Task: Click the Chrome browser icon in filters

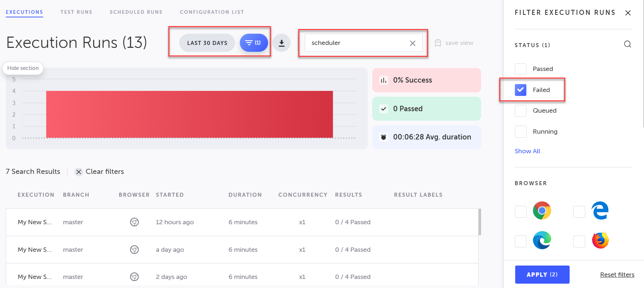Action: click(542, 210)
